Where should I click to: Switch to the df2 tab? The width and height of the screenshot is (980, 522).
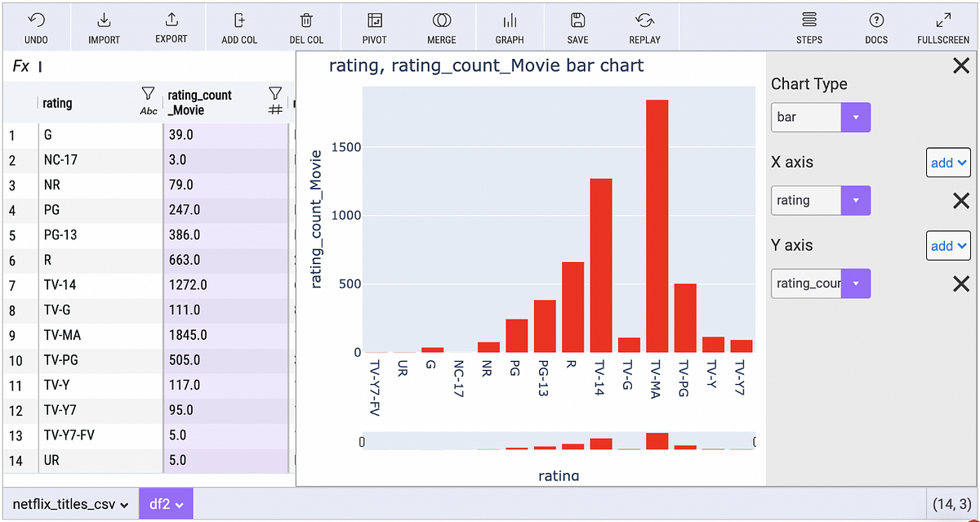(166, 504)
